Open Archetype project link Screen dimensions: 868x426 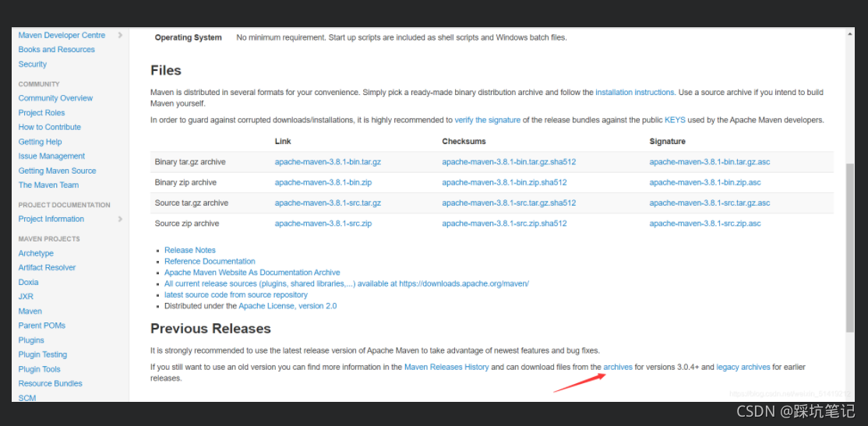(x=36, y=253)
